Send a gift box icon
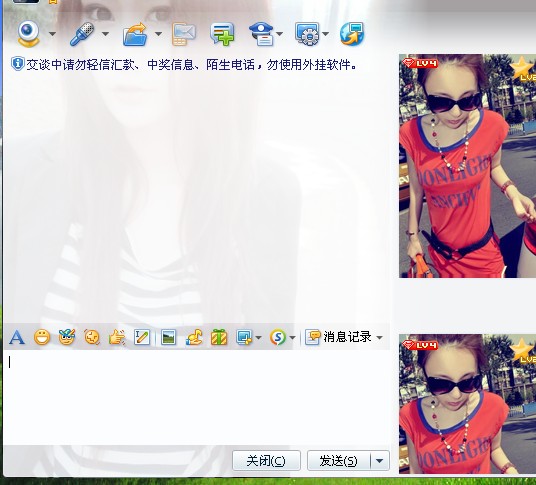Screen dimensions: 536x485 point(219,337)
